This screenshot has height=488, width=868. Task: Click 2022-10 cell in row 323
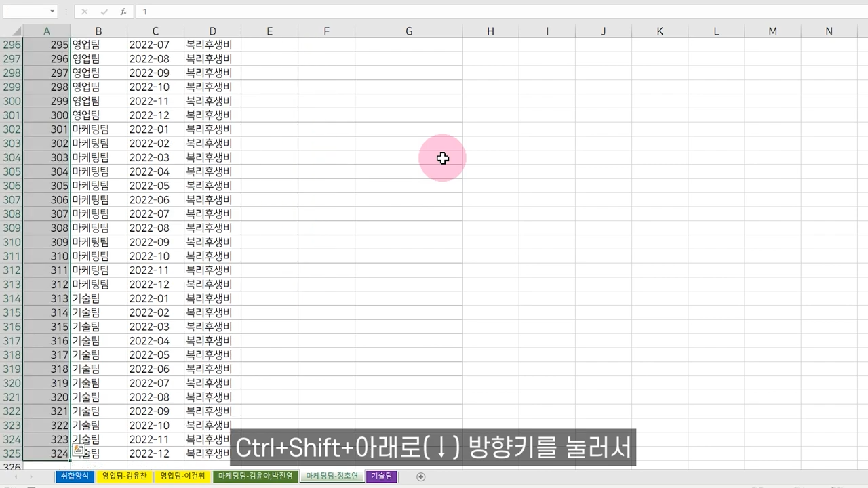click(x=155, y=426)
